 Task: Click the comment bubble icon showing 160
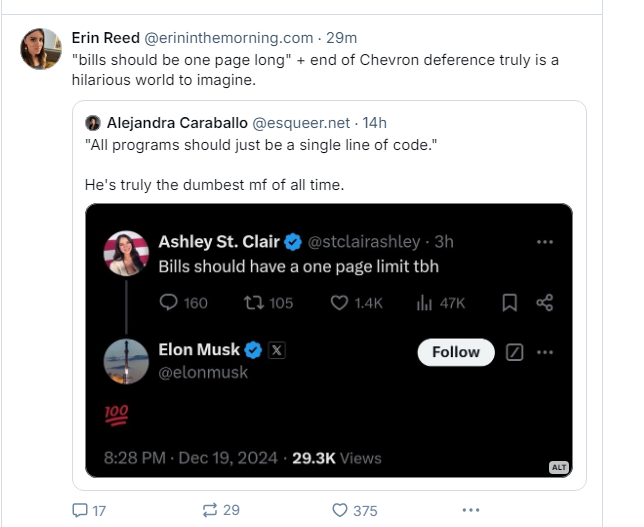[x=169, y=303]
